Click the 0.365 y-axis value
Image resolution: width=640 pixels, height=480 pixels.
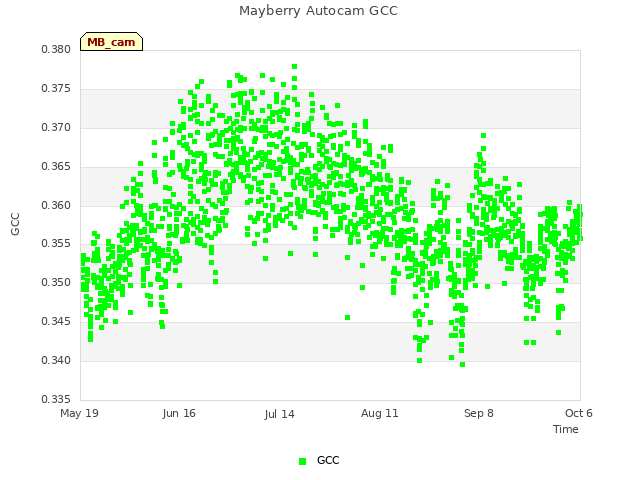[x=56, y=167]
